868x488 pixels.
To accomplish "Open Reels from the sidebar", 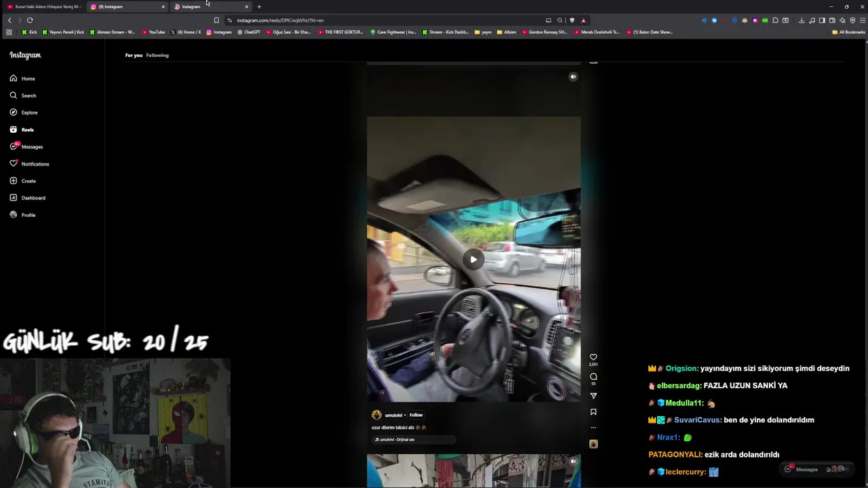I will [x=22, y=129].
